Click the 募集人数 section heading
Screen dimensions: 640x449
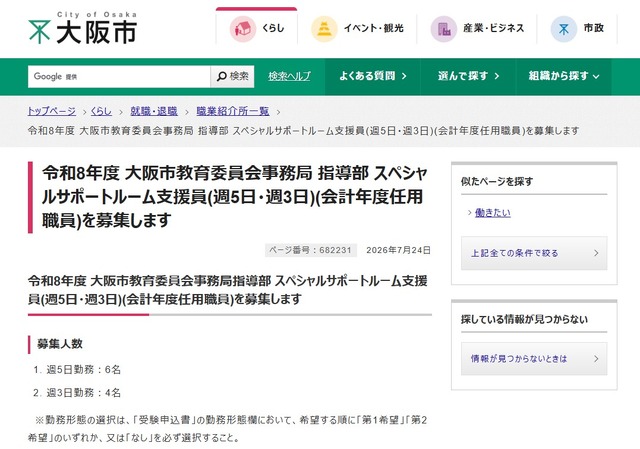pyautogui.click(x=60, y=344)
